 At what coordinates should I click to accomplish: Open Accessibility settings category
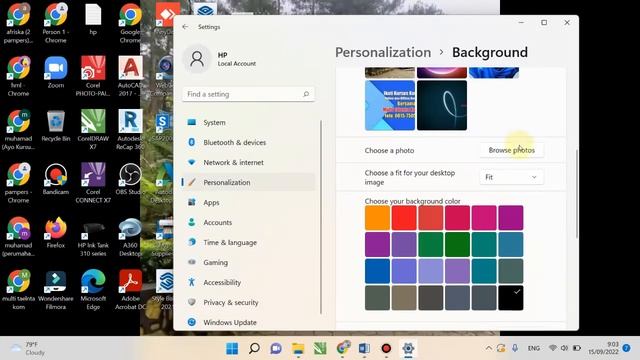pos(248,282)
